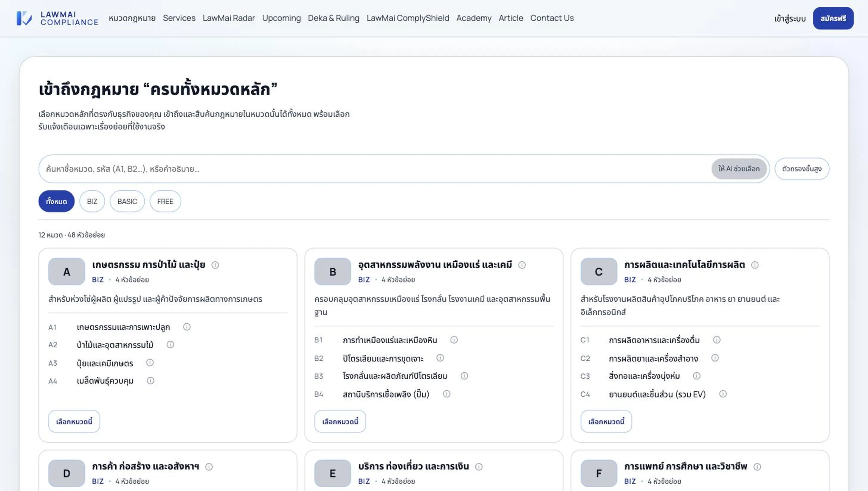Open info icon for การผลิตและเทคโนโลยีการผลิต
Screen dimensions: 868x491
755,265
